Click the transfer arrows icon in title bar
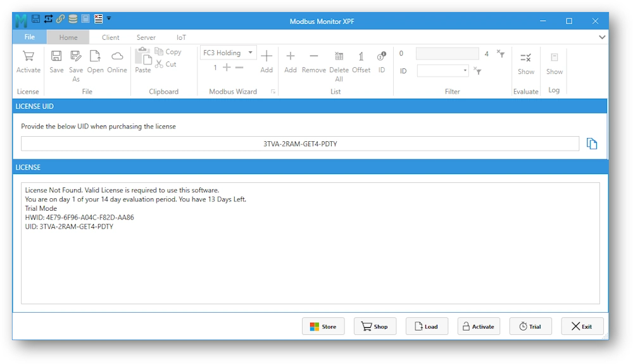The width and height of the screenshot is (633, 364). pyautogui.click(x=49, y=18)
